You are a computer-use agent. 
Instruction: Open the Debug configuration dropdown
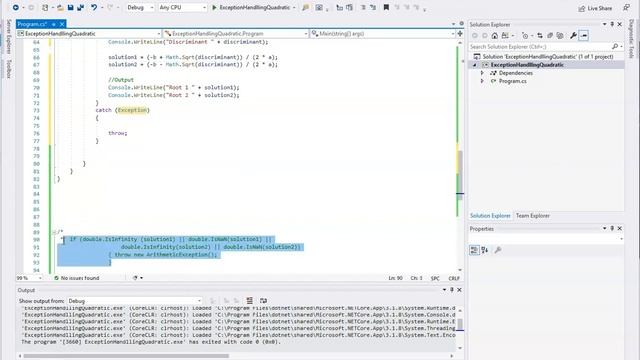(x=140, y=7)
